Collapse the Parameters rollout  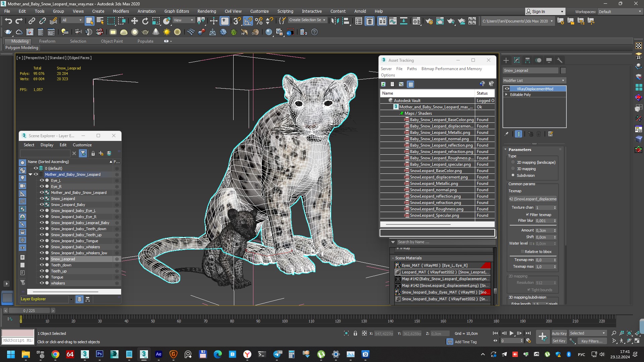pyautogui.click(x=506, y=150)
